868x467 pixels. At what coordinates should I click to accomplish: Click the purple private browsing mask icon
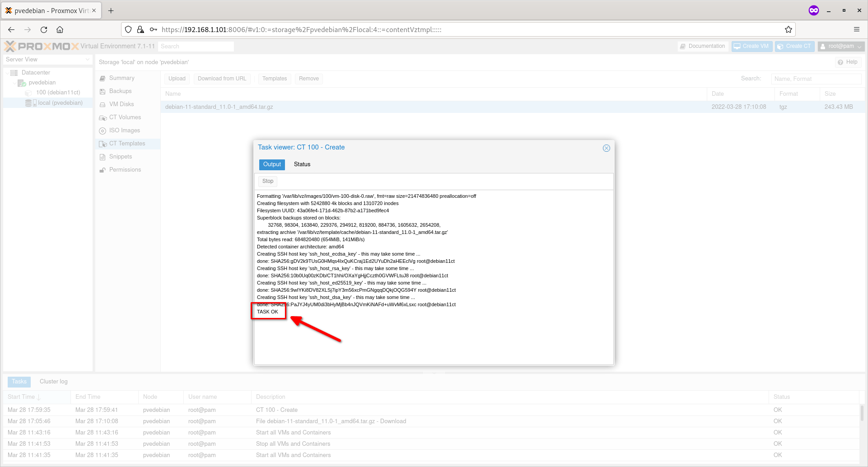pyautogui.click(x=814, y=10)
